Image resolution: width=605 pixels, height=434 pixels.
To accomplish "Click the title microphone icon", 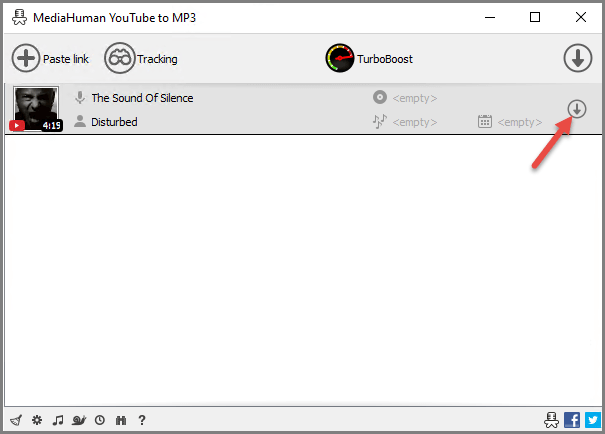I will tap(80, 98).
